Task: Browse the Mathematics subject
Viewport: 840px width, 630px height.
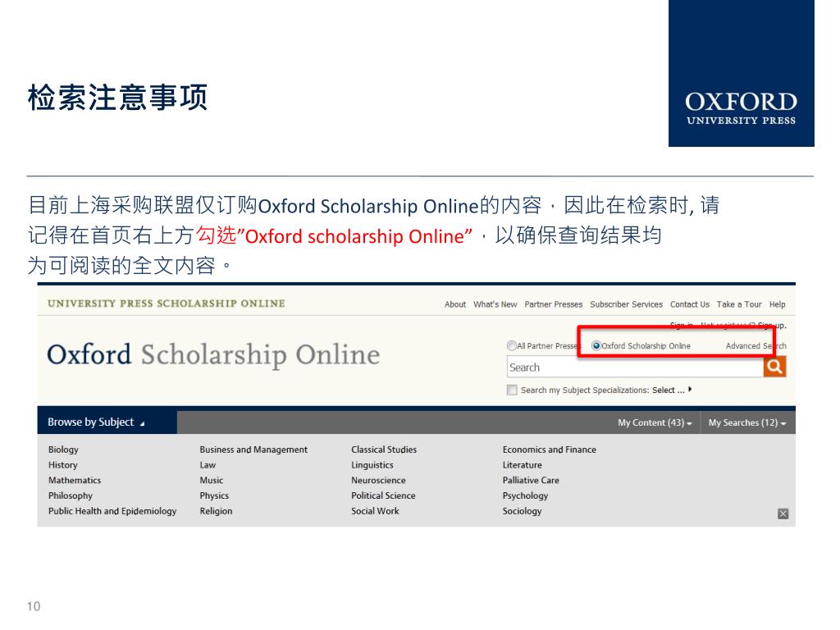Action: pyautogui.click(x=75, y=481)
